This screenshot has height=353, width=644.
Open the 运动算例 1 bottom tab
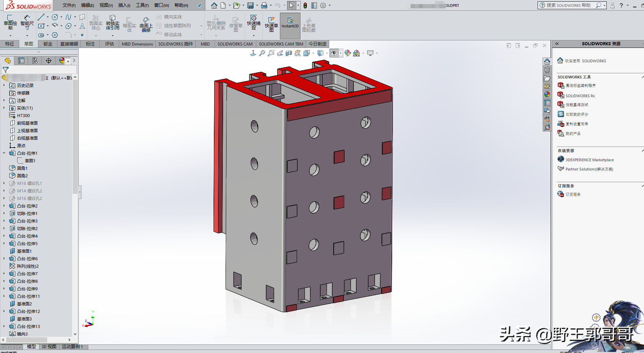(72, 347)
